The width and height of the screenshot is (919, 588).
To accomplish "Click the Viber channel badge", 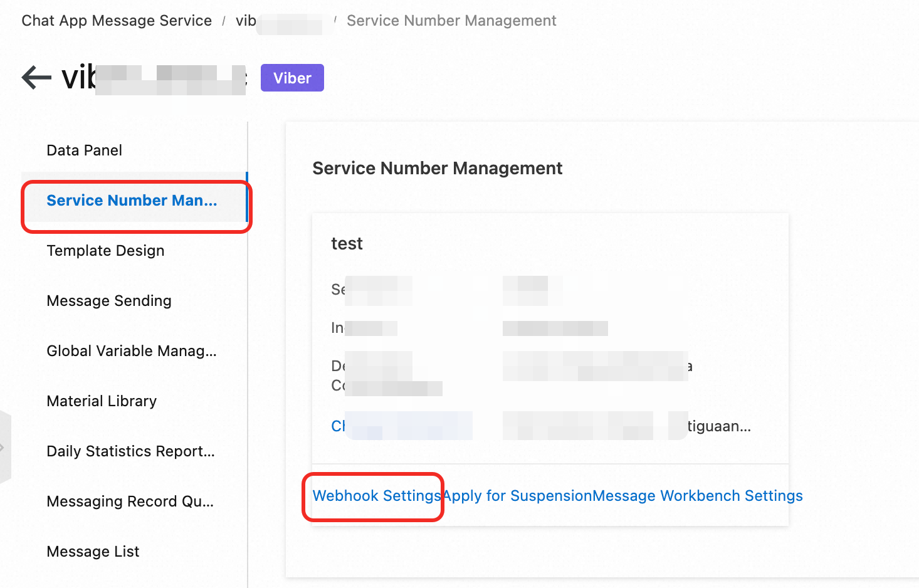I will click(292, 78).
